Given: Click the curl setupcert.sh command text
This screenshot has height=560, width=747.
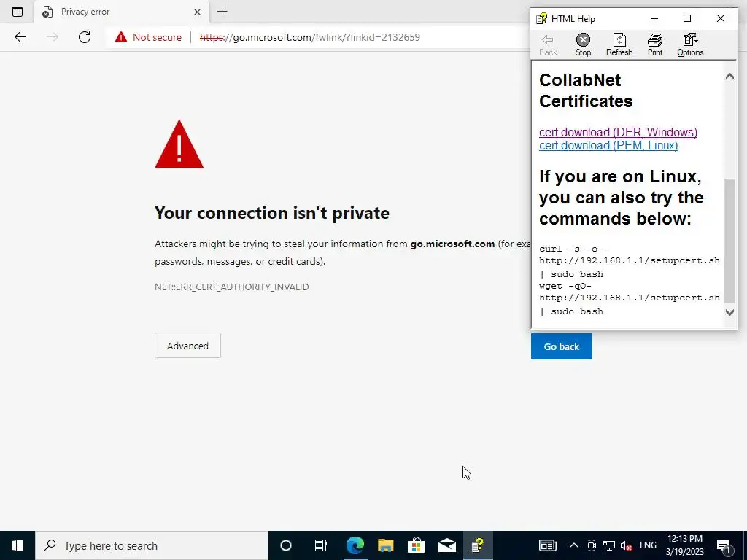Looking at the screenshot, I should 630,262.
